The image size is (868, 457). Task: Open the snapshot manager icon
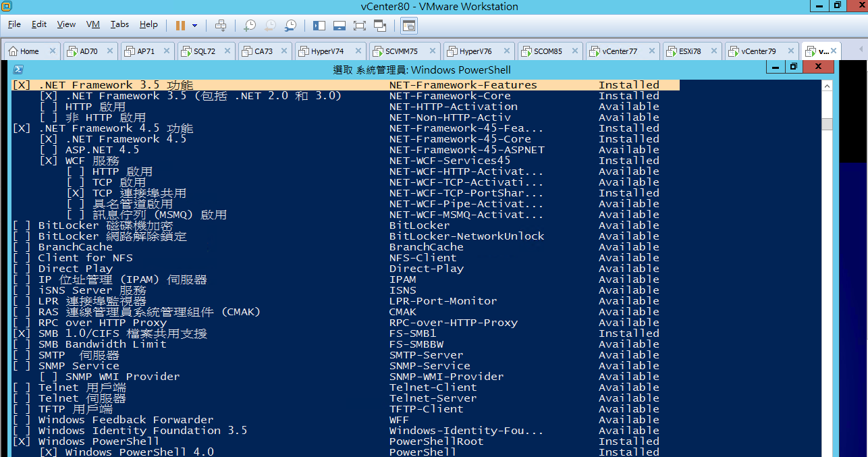coord(290,26)
